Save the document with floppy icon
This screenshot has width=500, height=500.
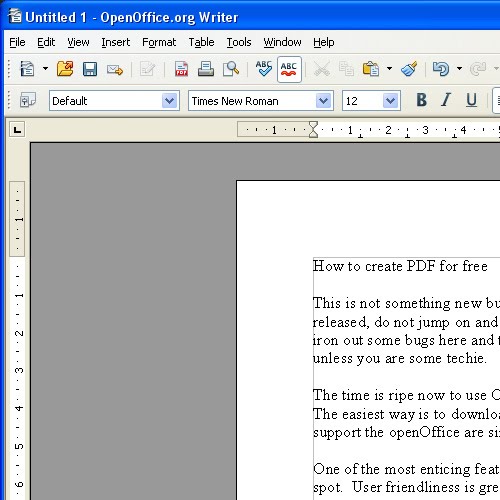(90, 69)
